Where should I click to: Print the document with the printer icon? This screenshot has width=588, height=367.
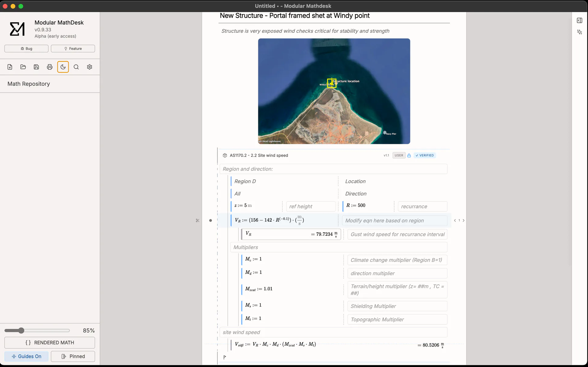click(x=50, y=67)
